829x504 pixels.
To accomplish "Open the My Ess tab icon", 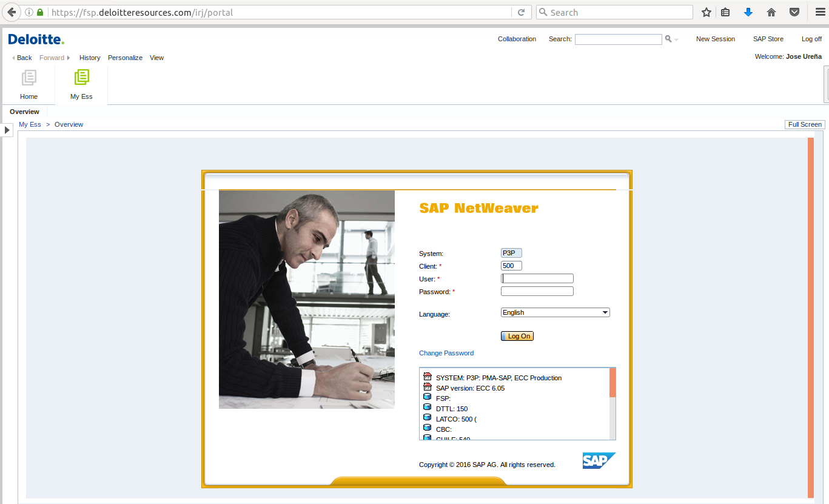I will pyautogui.click(x=81, y=77).
